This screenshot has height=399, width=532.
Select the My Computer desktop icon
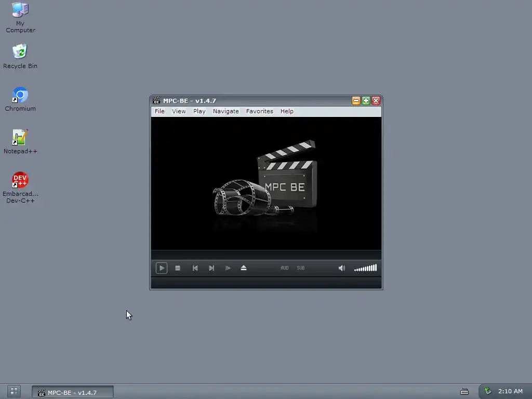20,18
